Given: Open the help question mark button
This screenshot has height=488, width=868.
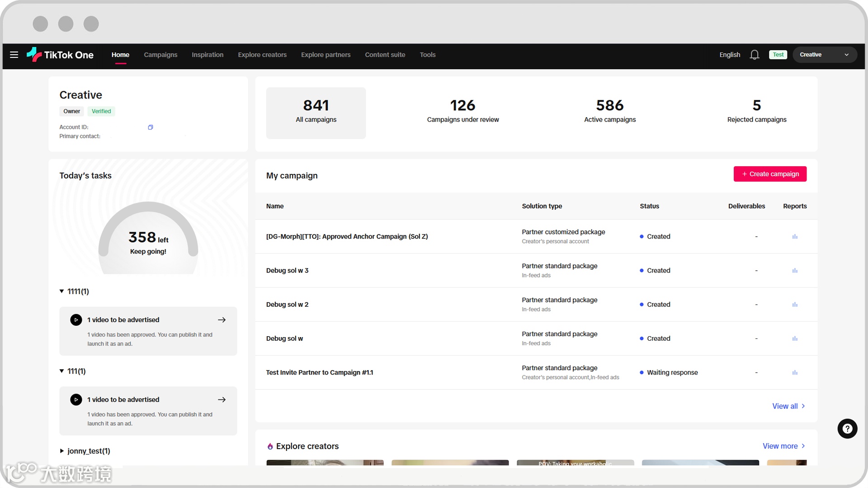Looking at the screenshot, I should [x=847, y=428].
